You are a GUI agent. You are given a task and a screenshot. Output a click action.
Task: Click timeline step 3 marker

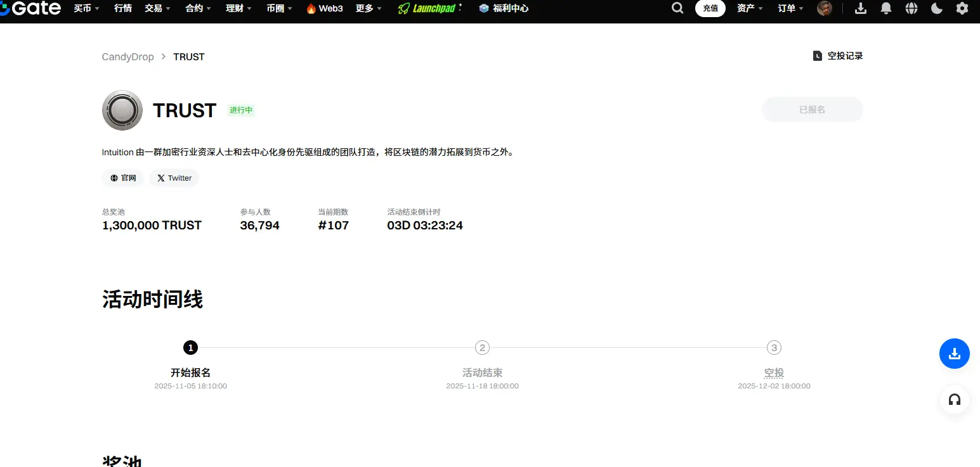click(774, 347)
